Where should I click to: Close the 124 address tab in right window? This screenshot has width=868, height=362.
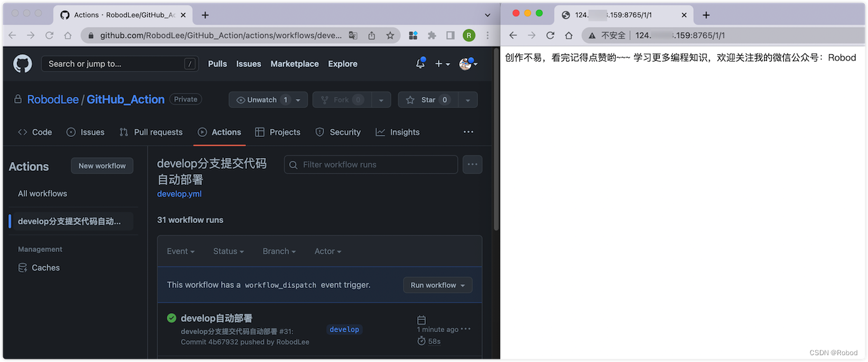click(x=684, y=15)
